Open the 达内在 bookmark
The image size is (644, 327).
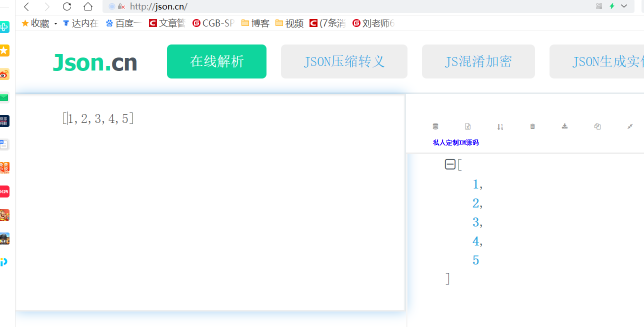coord(80,23)
